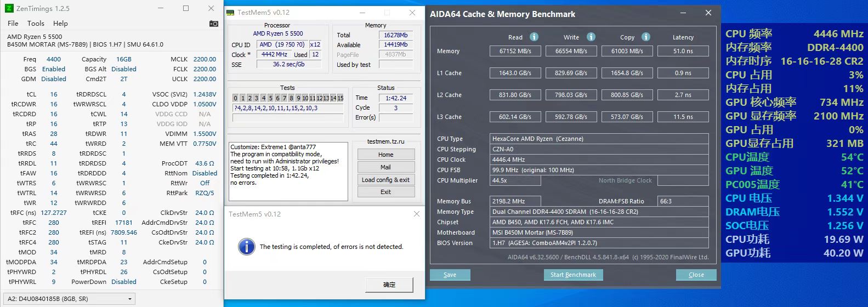Close the TestMem5 completion dialog
This screenshot has height=307, width=868.
(x=416, y=214)
